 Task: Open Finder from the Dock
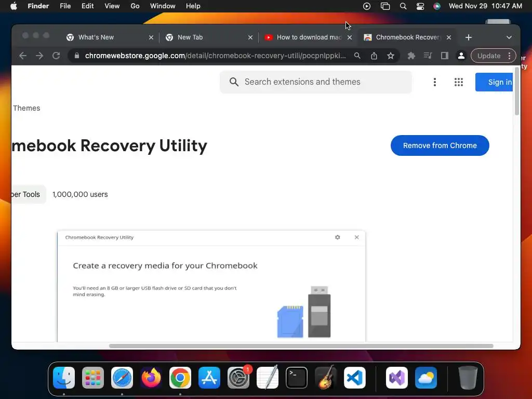(64, 378)
